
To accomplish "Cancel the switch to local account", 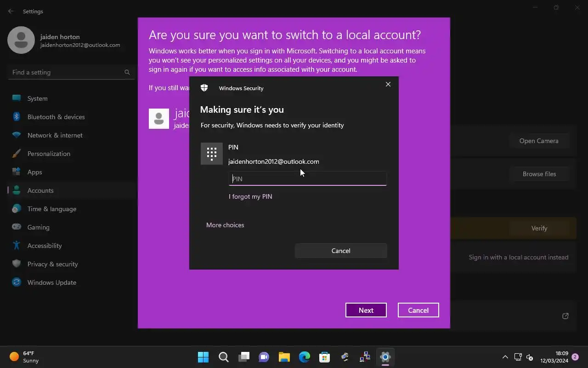I will pyautogui.click(x=418, y=310).
